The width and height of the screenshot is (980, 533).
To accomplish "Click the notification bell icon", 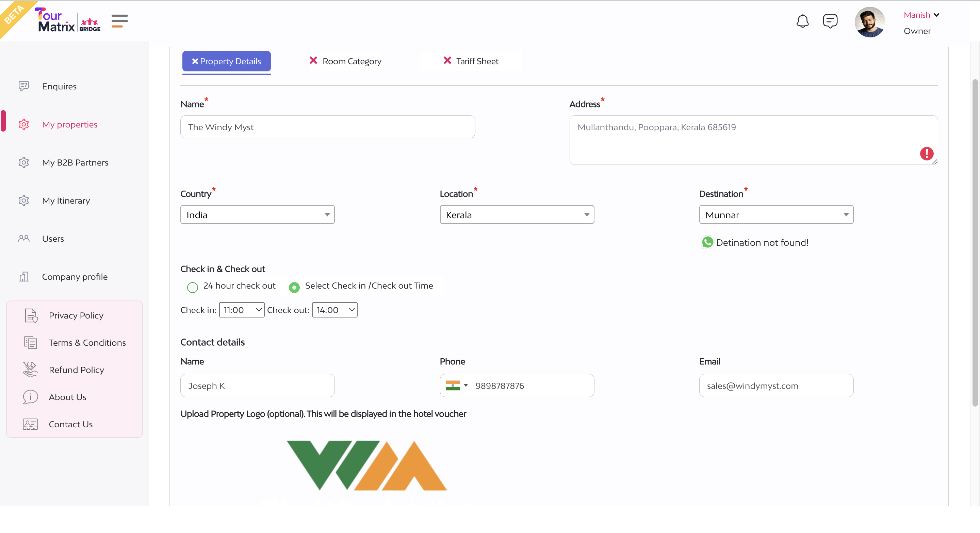I will (802, 21).
